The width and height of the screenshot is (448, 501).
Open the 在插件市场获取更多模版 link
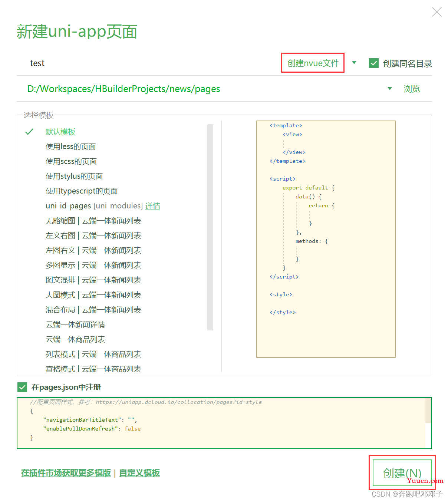pyautogui.click(x=66, y=473)
